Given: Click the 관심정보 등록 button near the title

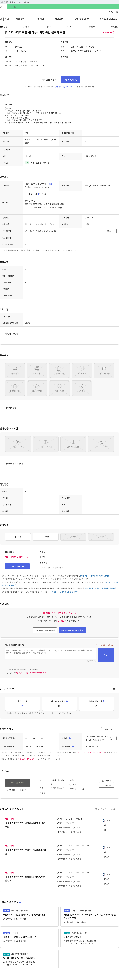Looking at the screenshot, I should pos(49,80).
